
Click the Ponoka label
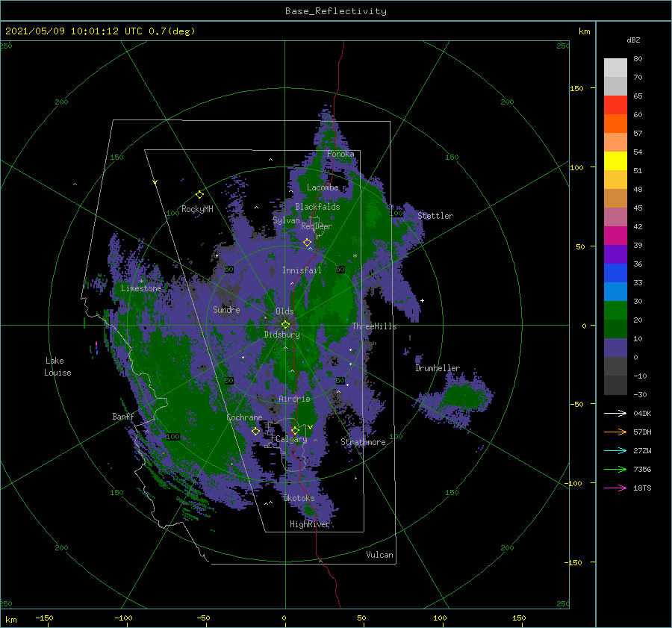point(340,154)
